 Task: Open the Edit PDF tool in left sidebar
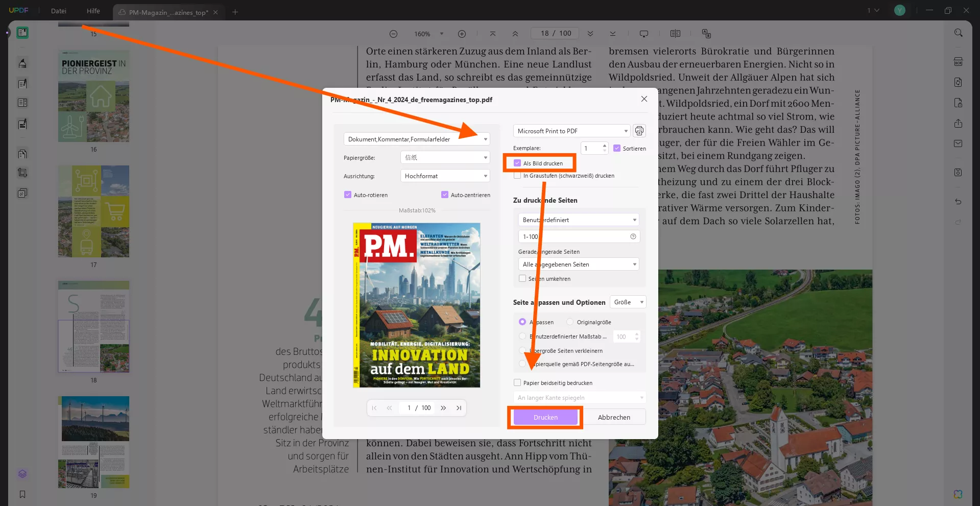(x=22, y=83)
